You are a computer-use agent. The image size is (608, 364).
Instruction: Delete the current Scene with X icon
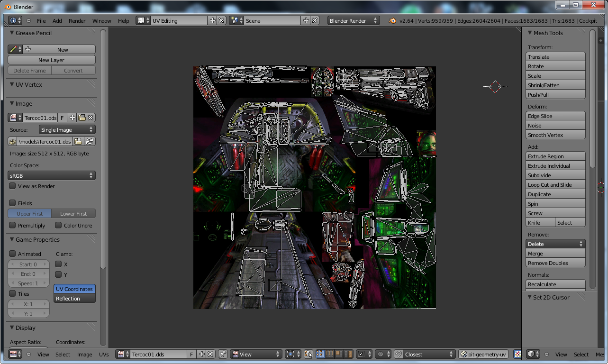tap(315, 21)
